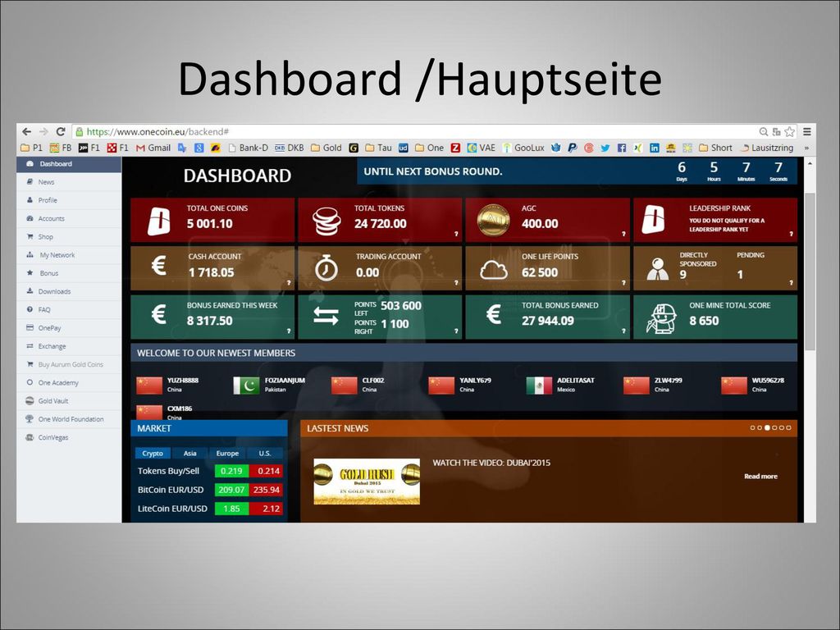840x630 pixels.
Task: Click the help icon on Leadership Rank card
Action: click(x=792, y=234)
